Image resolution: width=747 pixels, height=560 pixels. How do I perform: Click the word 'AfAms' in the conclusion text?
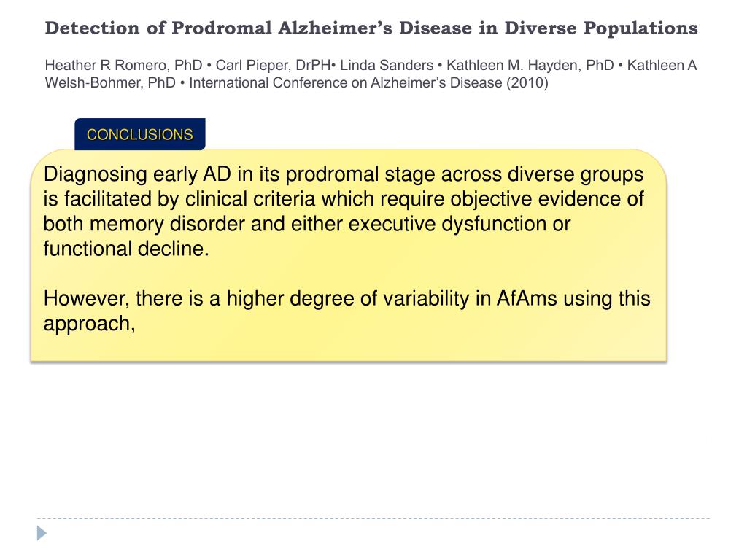[x=527, y=298]
